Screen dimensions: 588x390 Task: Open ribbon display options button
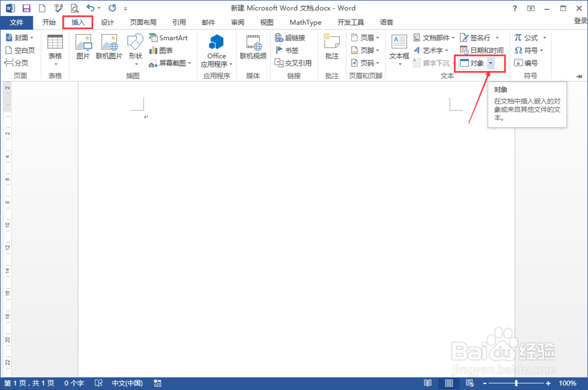tap(531, 8)
